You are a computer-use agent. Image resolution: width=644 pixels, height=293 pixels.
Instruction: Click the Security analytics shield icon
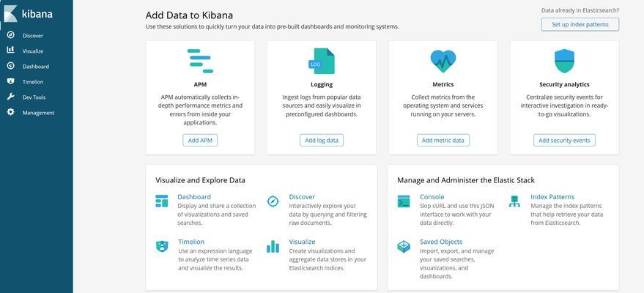click(564, 61)
